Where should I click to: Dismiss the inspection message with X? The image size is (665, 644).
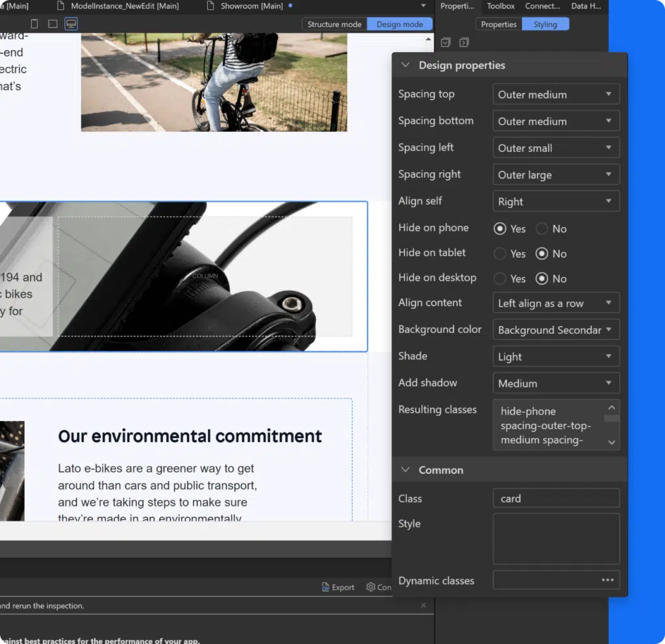(x=423, y=605)
